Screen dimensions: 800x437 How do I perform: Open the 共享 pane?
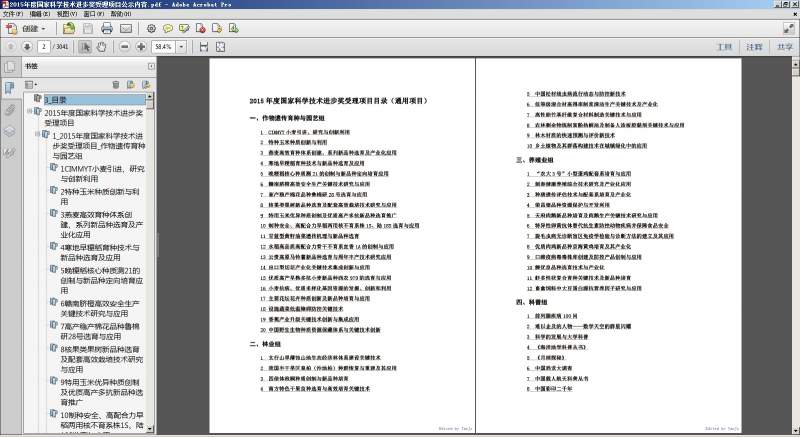[785, 47]
